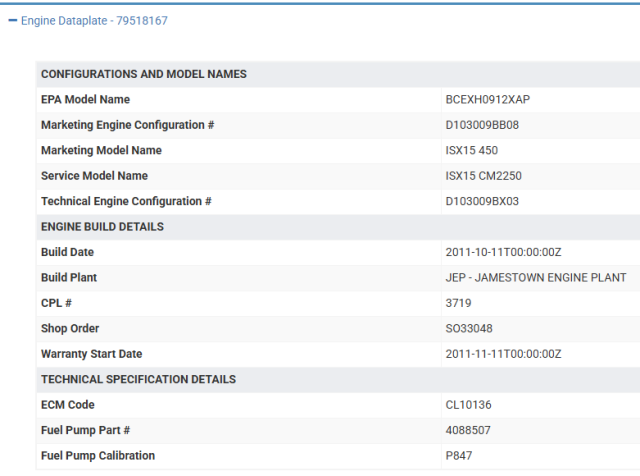Click the Warranty Start Date row label

[x=91, y=355]
